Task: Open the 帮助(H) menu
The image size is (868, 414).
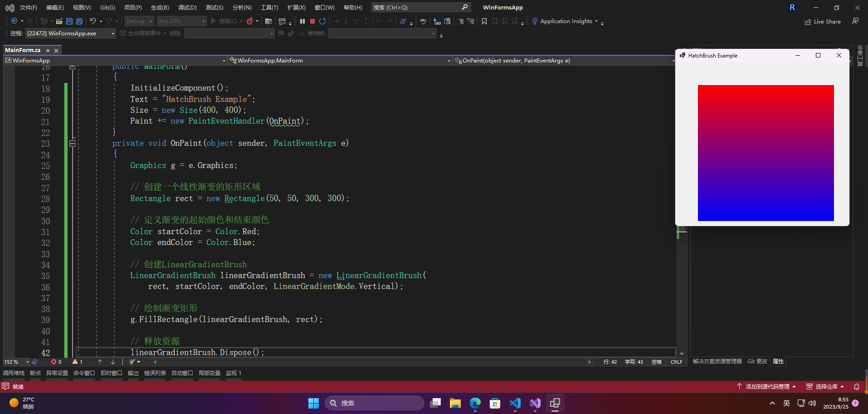Action: point(353,8)
